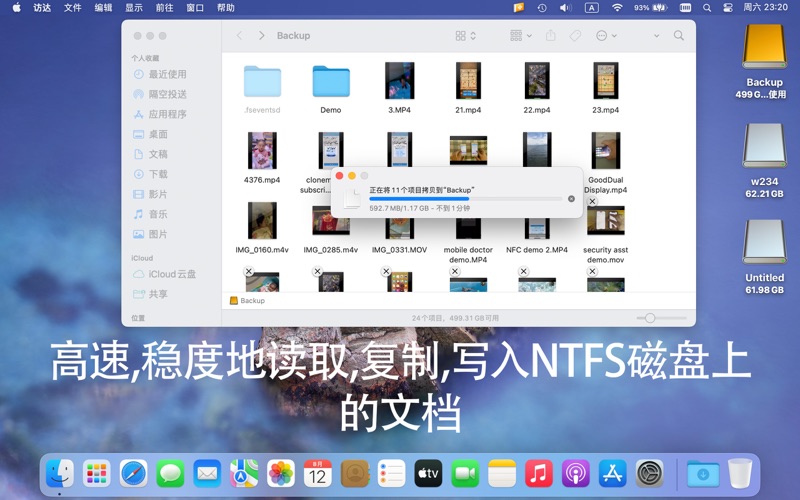Viewport: 800px width, 500px height.
Task: Click the Time Machine menu bar icon
Action: tap(542, 8)
